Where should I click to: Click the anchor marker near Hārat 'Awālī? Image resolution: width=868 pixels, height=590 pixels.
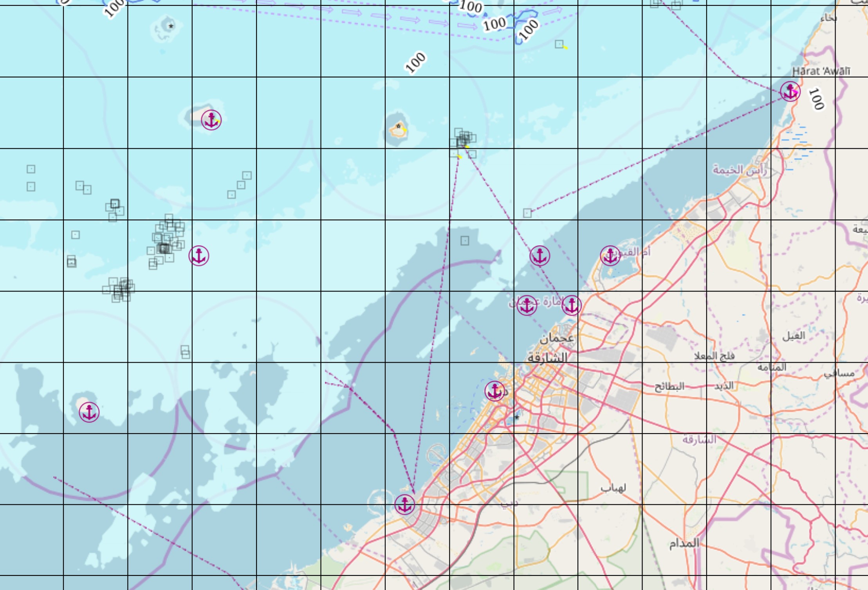[x=790, y=92]
